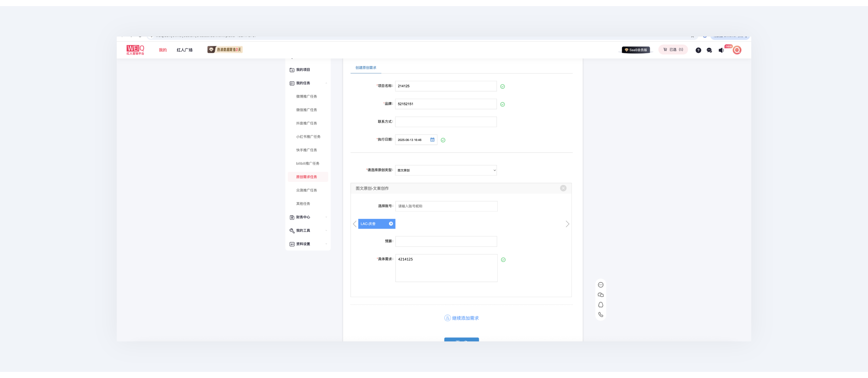Open the chat messages icon in header

click(709, 50)
